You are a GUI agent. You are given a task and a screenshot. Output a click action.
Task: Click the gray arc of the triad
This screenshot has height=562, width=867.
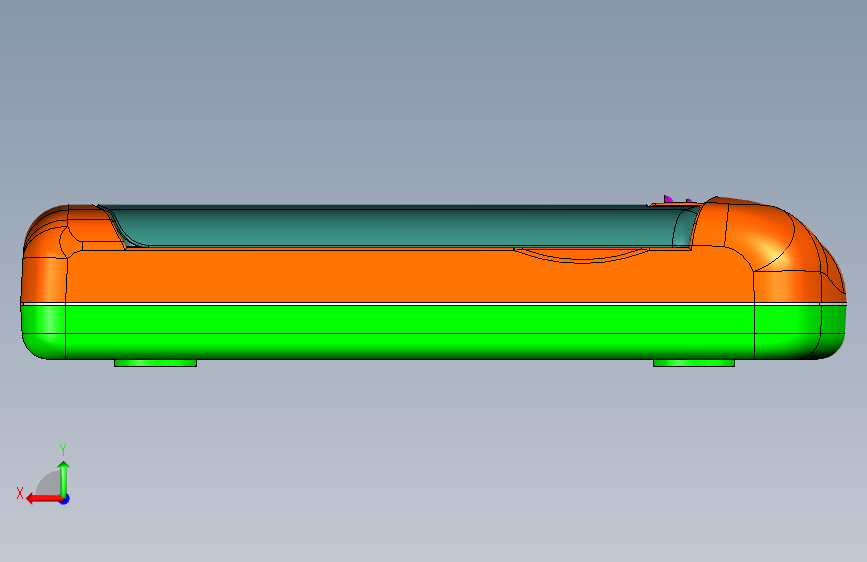tap(49, 484)
